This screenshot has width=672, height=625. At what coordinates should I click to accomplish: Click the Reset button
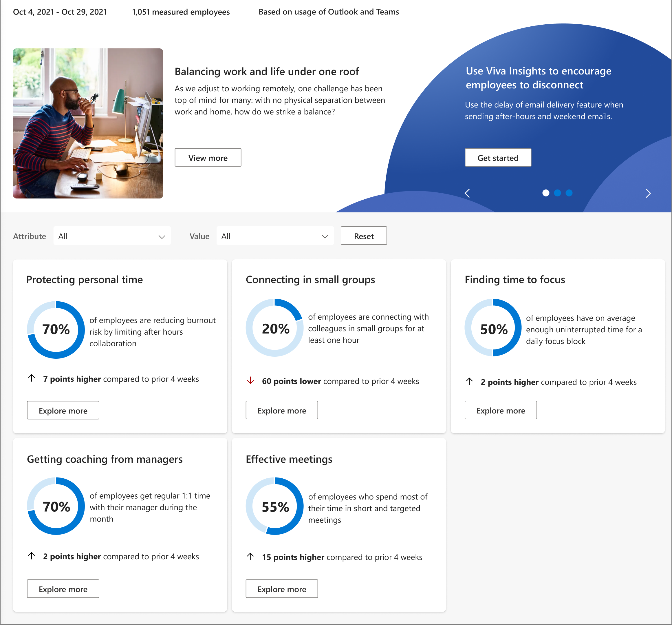click(x=364, y=236)
